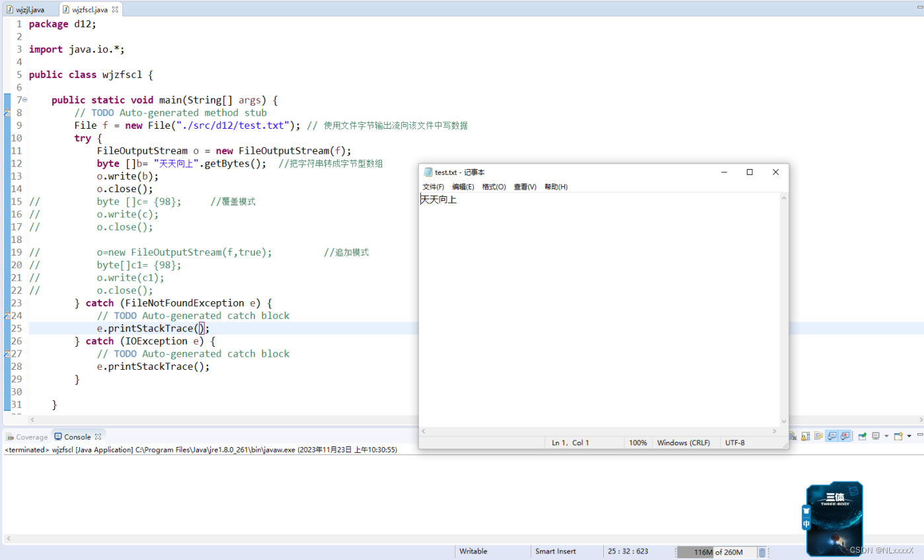Pin the Console view
Image resolution: width=924 pixels, height=560 pixels.
[x=862, y=436]
